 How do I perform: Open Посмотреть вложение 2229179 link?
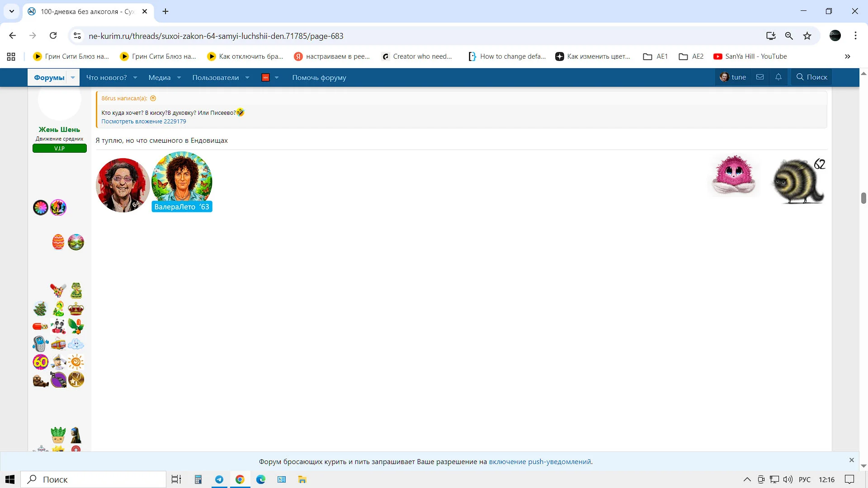point(143,122)
